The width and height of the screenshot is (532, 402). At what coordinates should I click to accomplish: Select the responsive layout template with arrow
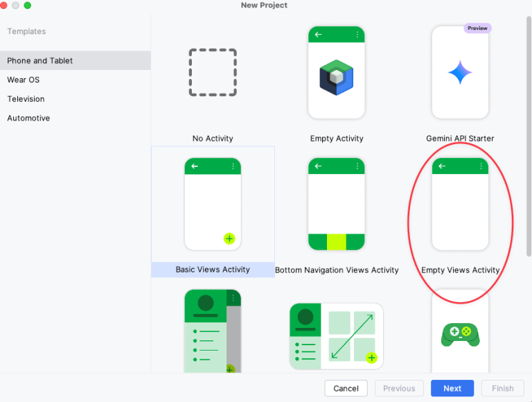coord(337,336)
